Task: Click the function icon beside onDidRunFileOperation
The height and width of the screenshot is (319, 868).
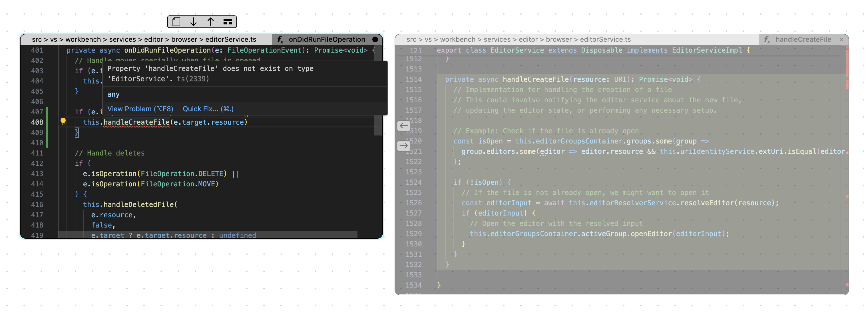Action: [280, 40]
